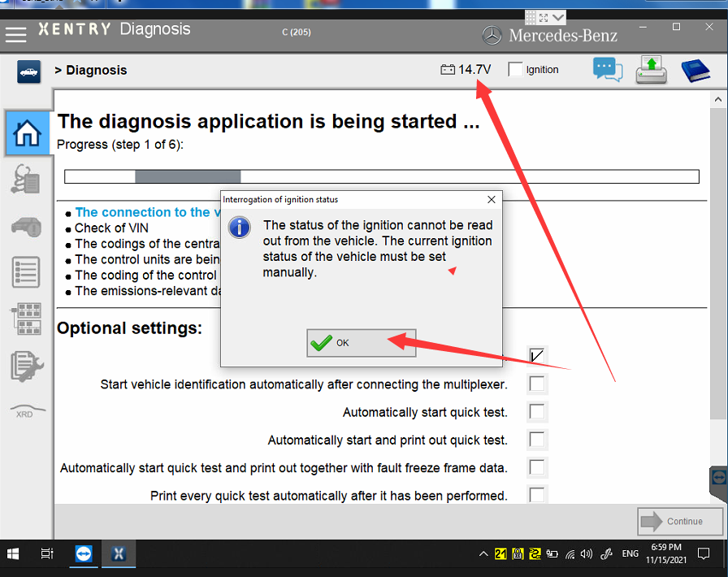
Task: Enable quick test with fault freeze frame data
Action: coord(537,467)
